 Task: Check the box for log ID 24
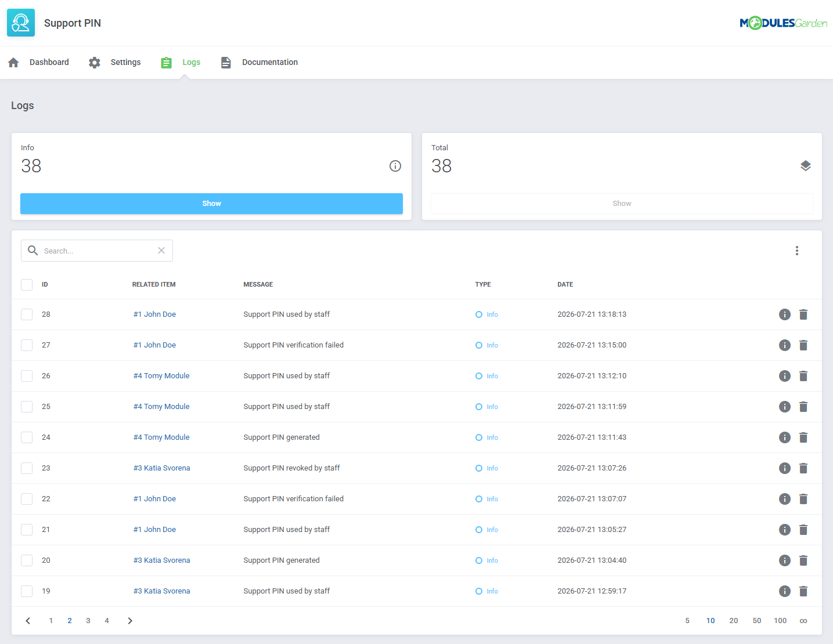coord(27,437)
